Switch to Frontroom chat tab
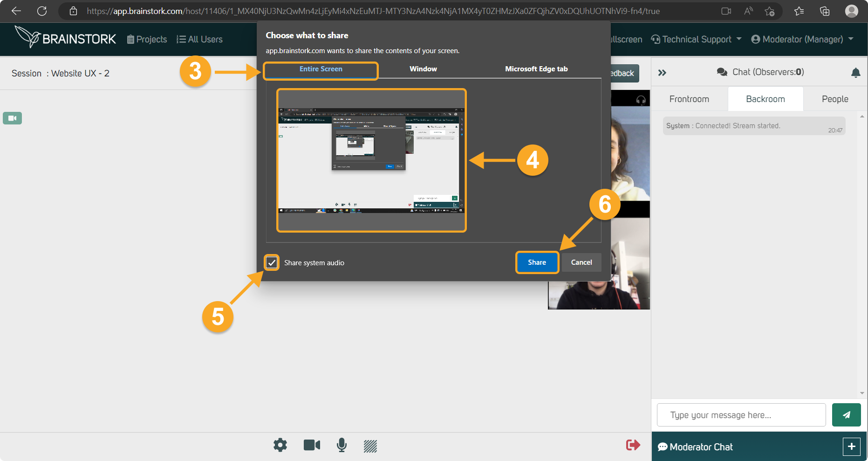The width and height of the screenshot is (868, 461). click(x=689, y=99)
